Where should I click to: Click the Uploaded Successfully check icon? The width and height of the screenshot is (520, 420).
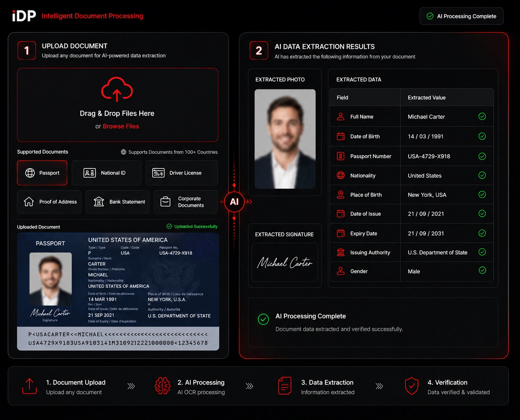coord(169,226)
